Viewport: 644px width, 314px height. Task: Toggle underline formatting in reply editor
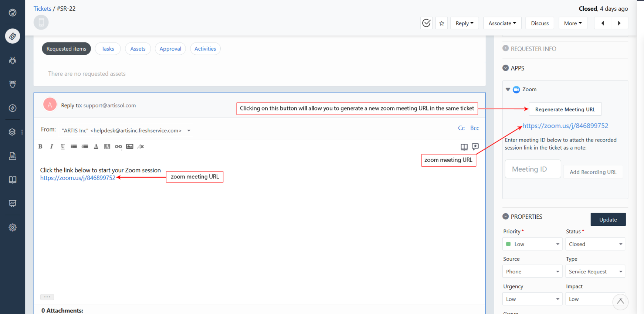pos(62,147)
